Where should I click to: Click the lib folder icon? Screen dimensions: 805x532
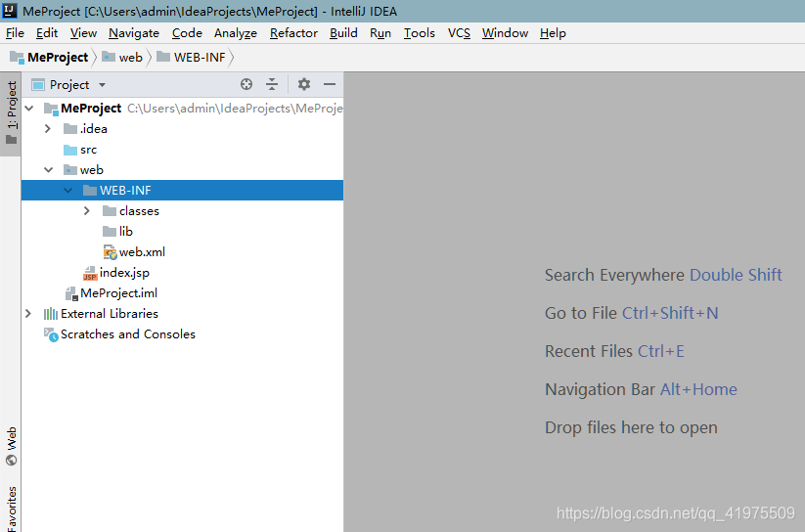110,232
